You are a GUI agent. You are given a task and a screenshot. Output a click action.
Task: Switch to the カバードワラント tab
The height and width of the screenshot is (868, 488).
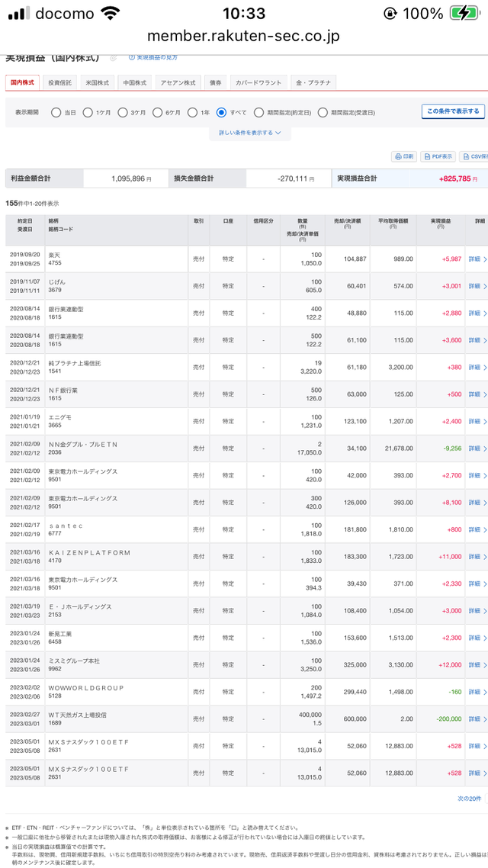258,82
